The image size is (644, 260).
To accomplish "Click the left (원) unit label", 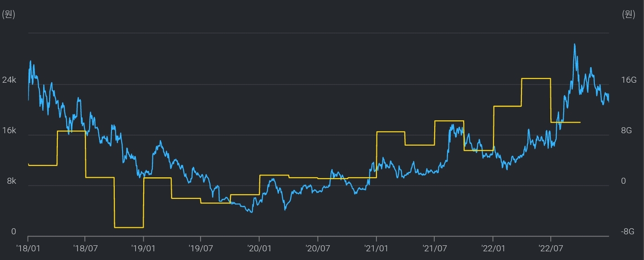I will pyautogui.click(x=9, y=14).
